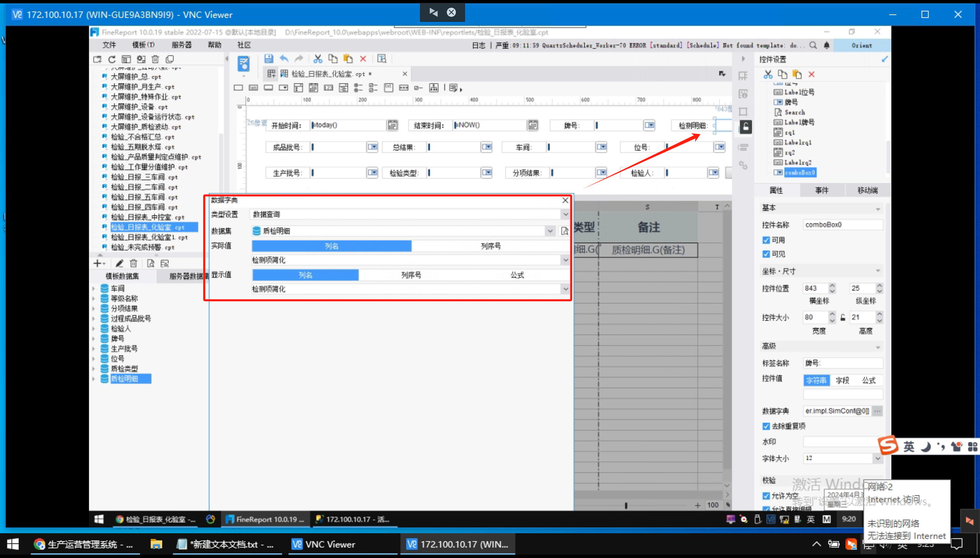
Task: Switch to the 事件 tab
Action: pos(821,190)
